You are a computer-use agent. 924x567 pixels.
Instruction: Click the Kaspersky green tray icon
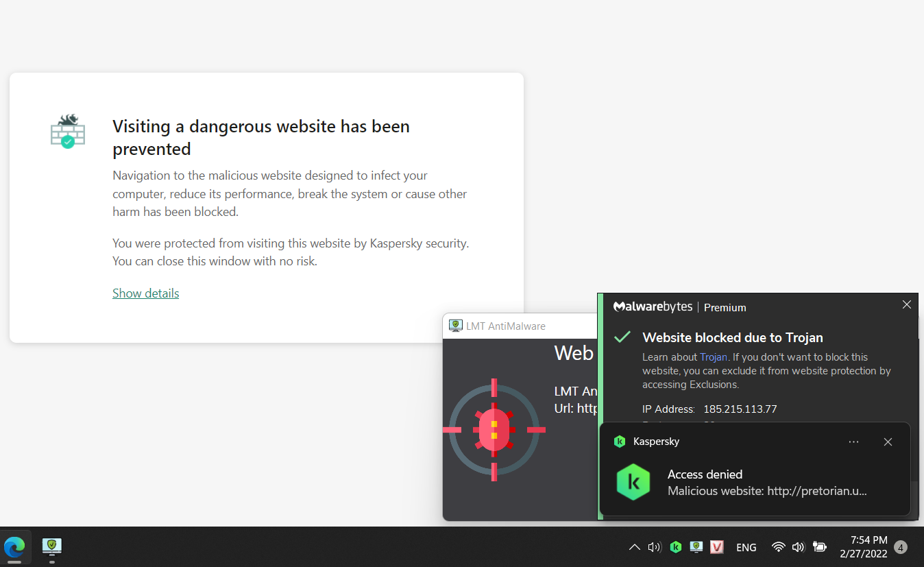(x=676, y=547)
